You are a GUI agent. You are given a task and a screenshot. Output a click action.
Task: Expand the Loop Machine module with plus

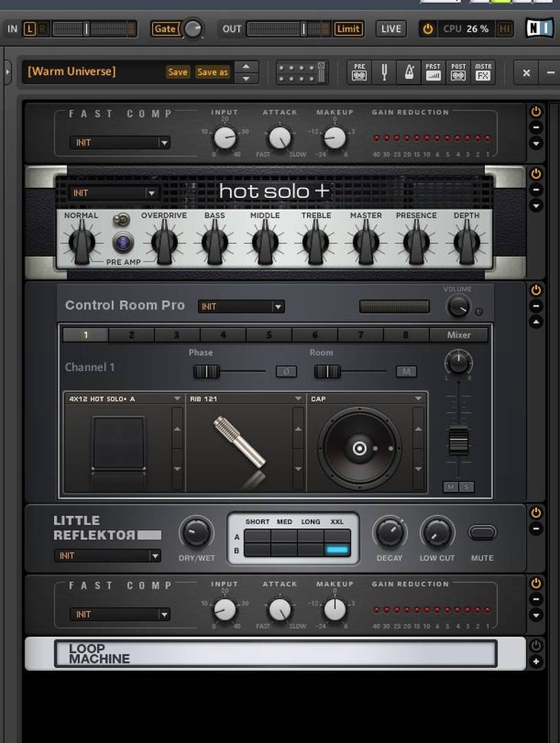(536, 662)
